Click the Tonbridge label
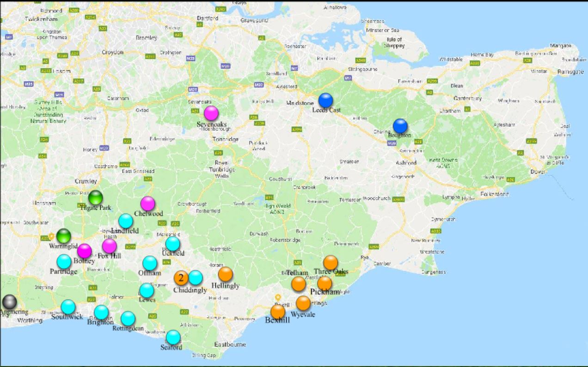The height and width of the screenshot is (367, 588). pyautogui.click(x=226, y=139)
